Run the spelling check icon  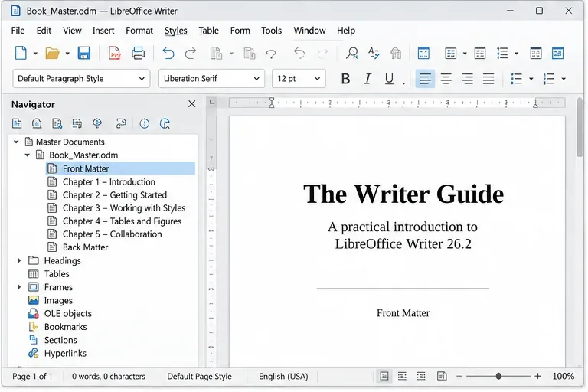click(x=374, y=54)
